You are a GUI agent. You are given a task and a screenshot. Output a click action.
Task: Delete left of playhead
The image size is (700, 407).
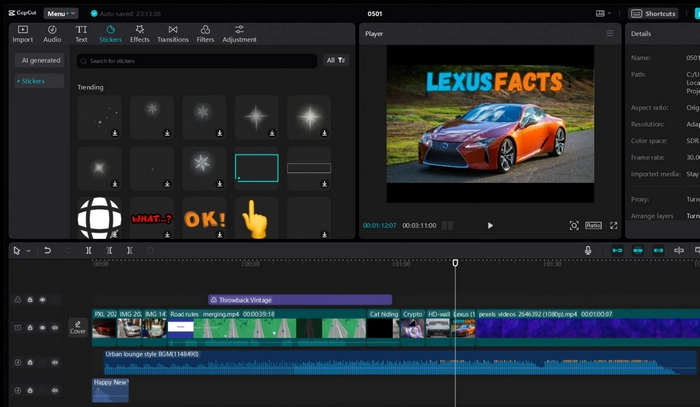(x=109, y=251)
